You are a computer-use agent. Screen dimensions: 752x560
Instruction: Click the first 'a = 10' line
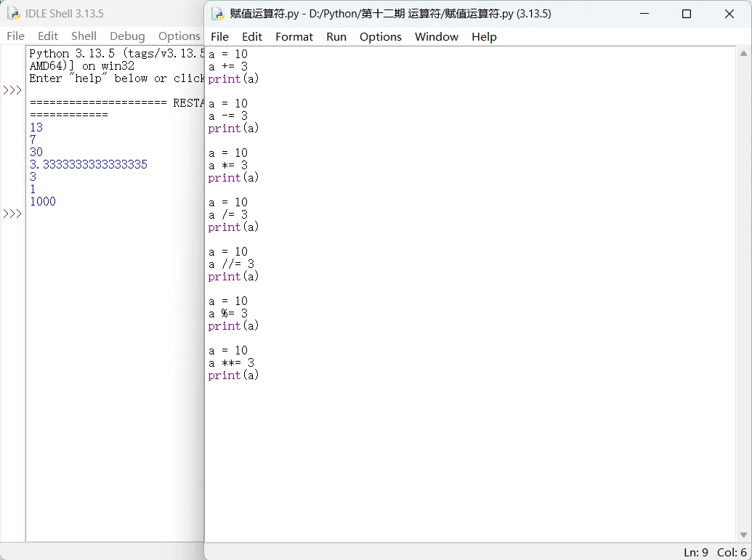pyautogui.click(x=228, y=54)
